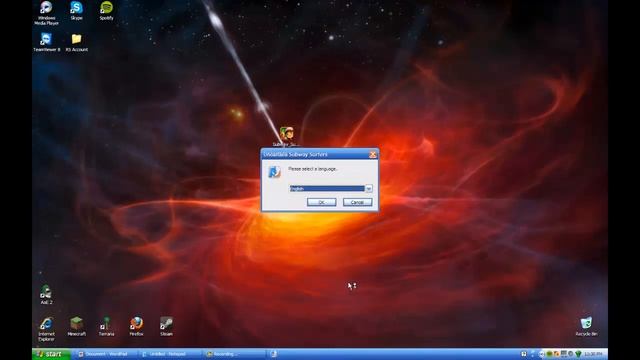Open the Recycle Bin icon
Viewport: 640px width, 360px height.
(587, 327)
